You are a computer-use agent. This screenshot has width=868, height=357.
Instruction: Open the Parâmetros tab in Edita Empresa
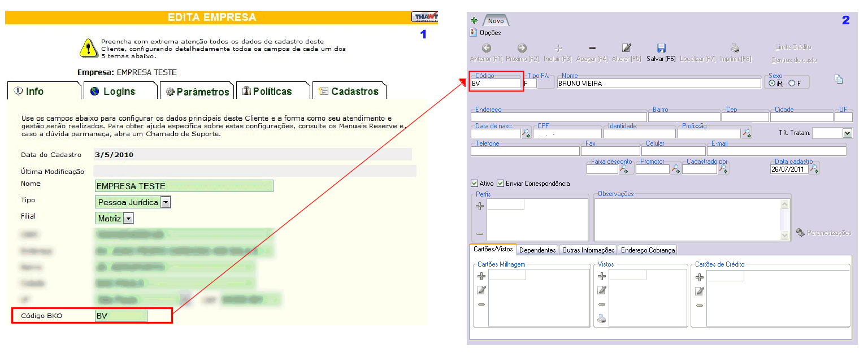[197, 92]
